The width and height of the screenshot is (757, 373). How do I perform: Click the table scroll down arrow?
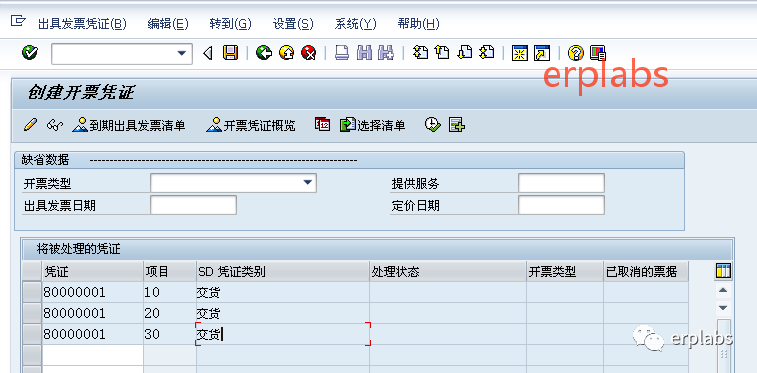[723, 307]
